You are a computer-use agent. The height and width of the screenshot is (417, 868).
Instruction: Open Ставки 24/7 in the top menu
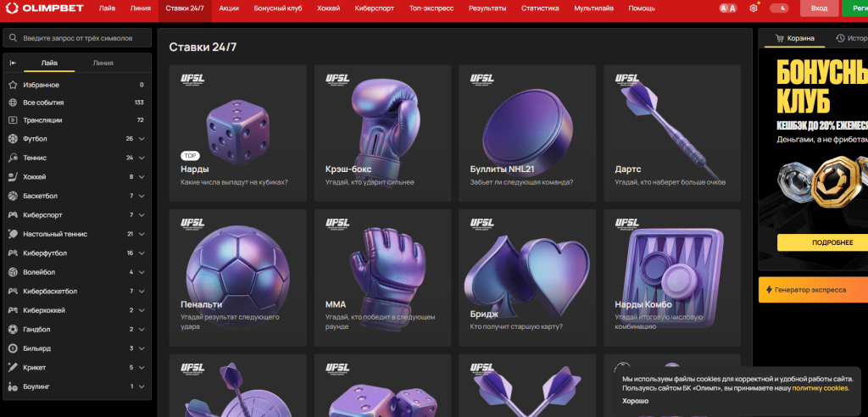coord(185,8)
